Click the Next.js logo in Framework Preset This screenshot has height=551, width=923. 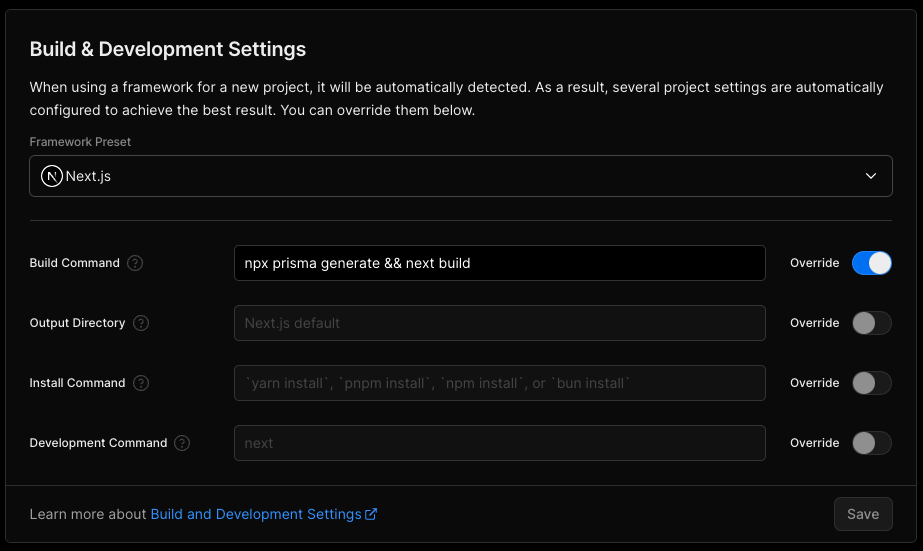click(52, 176)
